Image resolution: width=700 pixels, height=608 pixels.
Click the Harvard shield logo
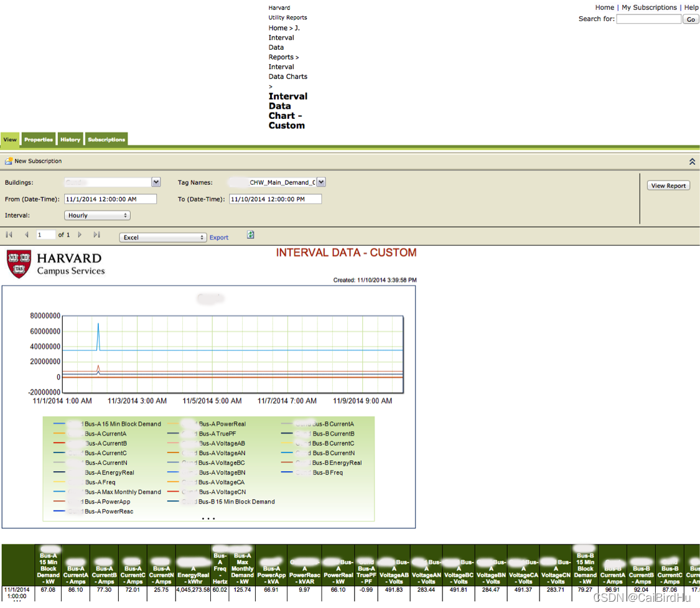[19, 264]
